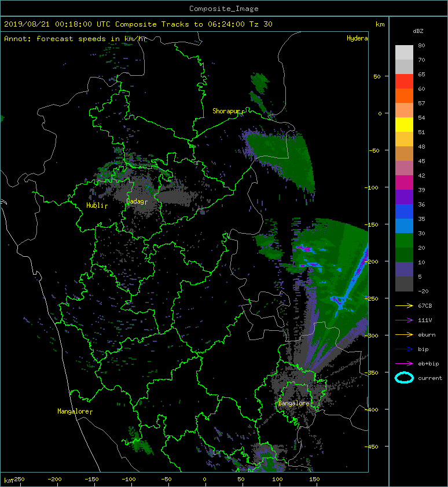The width and height of the screenshot is (448, 487).
Task: Select the bright yellow swatch between 54 and 51 dBZ
Action: pyautogui.click(x=404, y=125)
